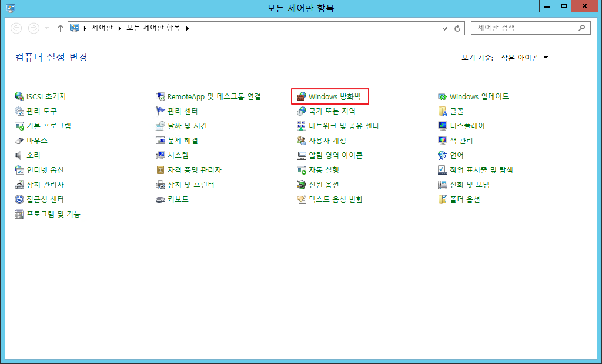Expand the address bar history dropdown arrow
Image resolution: width=602 pixels, height=364 pixels.
pos(444,28)
